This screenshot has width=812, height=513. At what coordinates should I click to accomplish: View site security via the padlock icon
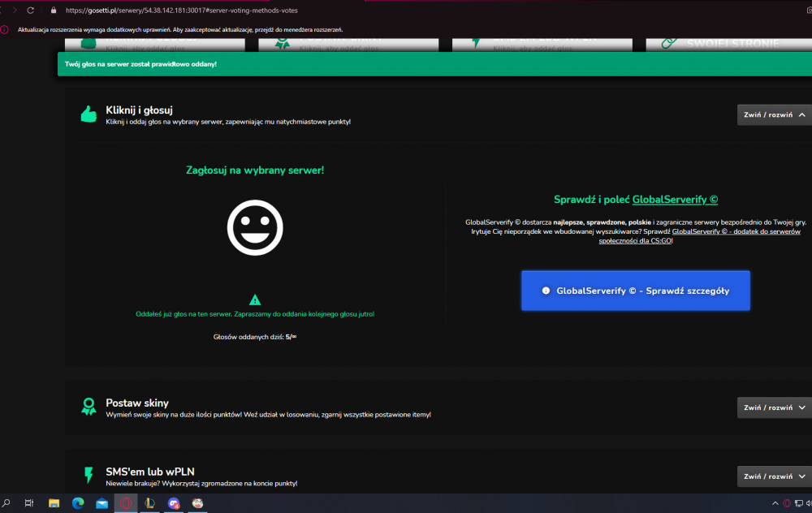[x=54, y=11]
